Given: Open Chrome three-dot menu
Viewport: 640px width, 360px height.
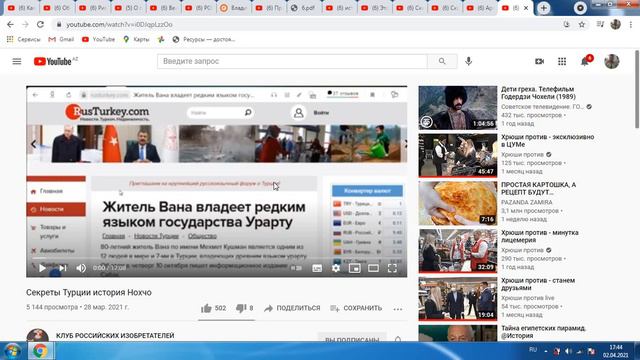Looking at the screenshot, I should [631, 24].
